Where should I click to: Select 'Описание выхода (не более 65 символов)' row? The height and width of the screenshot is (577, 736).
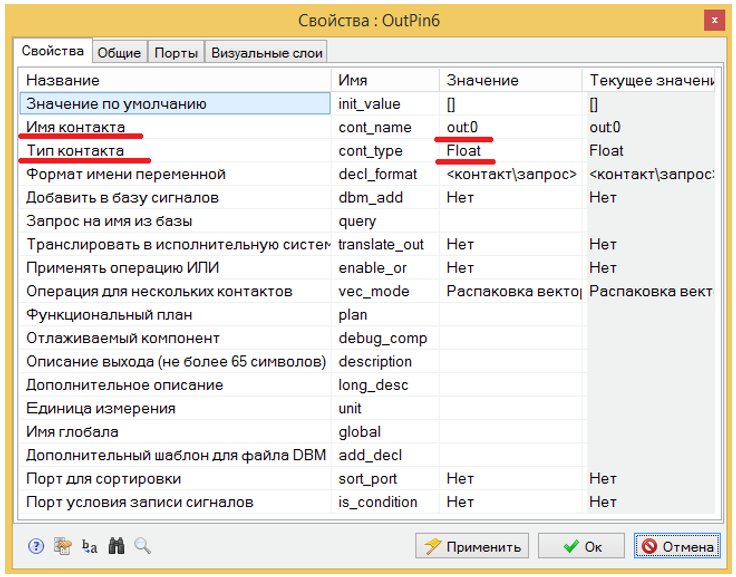(x=175, y=362)
